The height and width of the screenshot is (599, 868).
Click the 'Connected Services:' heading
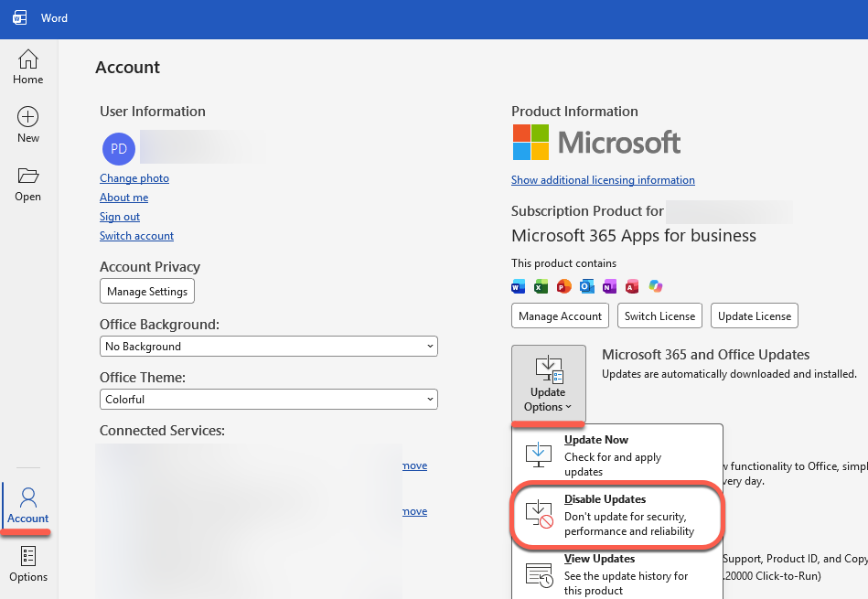point(162,431)
